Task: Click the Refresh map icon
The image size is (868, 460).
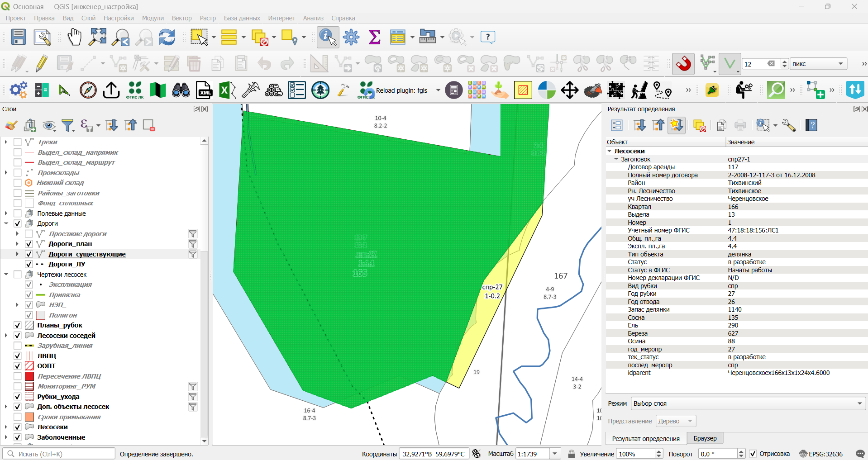Action: (x=167, y=37)
